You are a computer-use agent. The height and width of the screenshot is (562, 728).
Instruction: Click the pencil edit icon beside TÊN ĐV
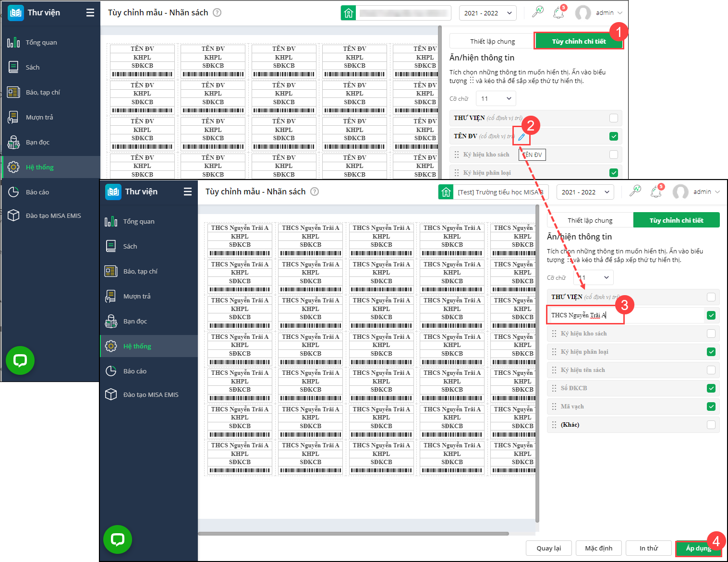coord(522,137)
